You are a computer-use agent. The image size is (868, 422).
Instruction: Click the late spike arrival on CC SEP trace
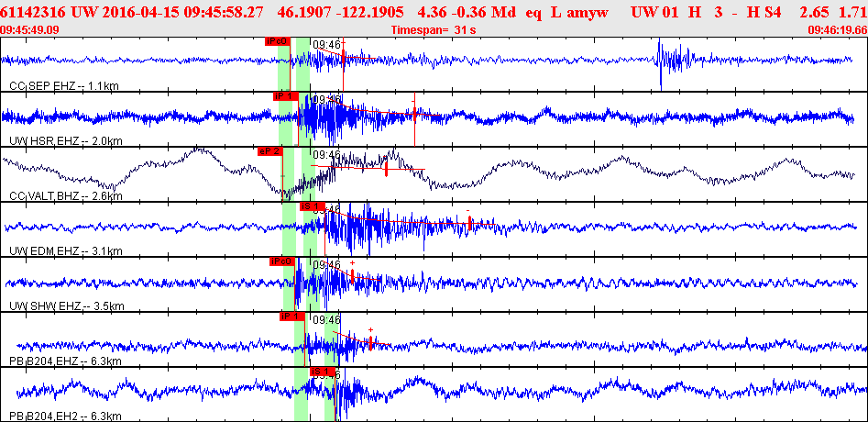(x=660, y=62)
